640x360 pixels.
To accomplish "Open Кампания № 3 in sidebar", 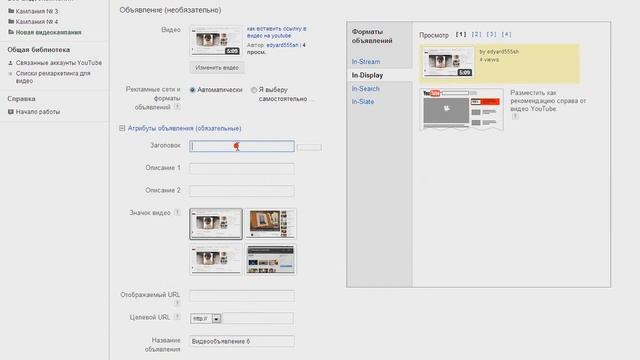I will (x=37, y=11).
